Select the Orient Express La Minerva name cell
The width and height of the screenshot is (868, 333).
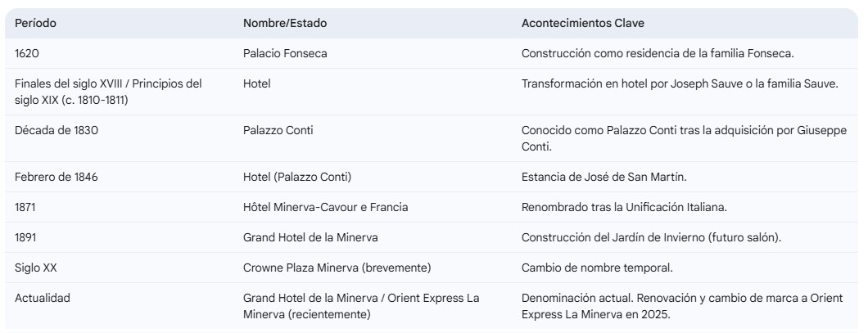click(361, 306)
